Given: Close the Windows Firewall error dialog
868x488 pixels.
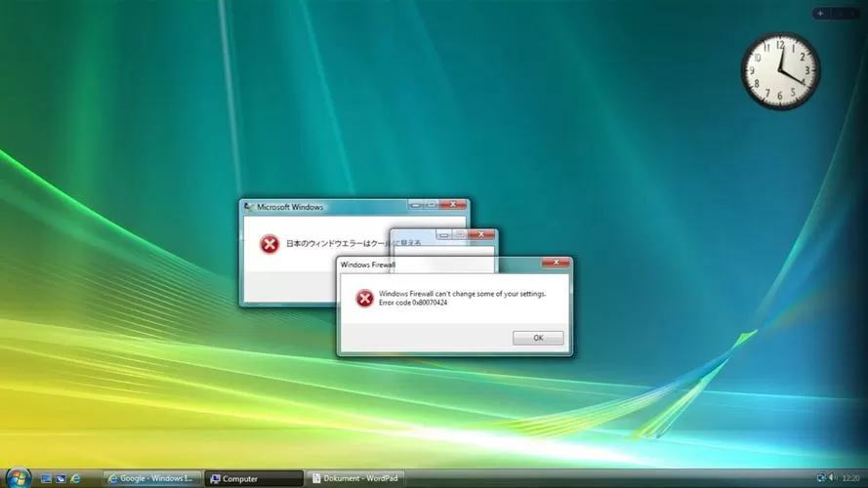Looking at the screenshot, I should [x=556, y=263].
